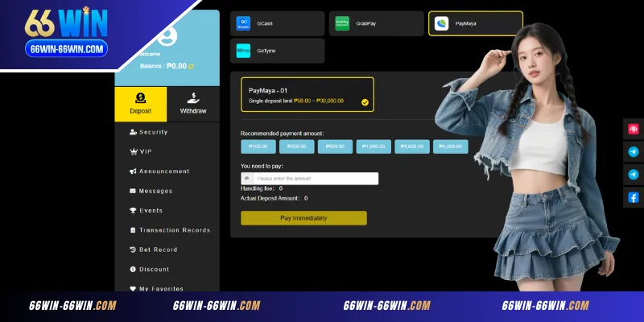Click the 66WIN logo

(66, 23)
